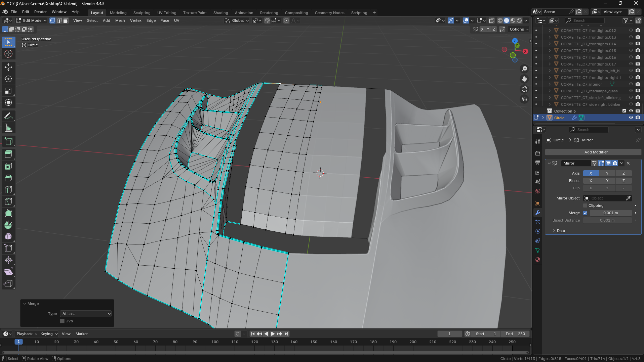Viewport: 644px width, 362px height.
Task: Switch to the Sculpting workspace tab
Action: [x=142, y=13]
